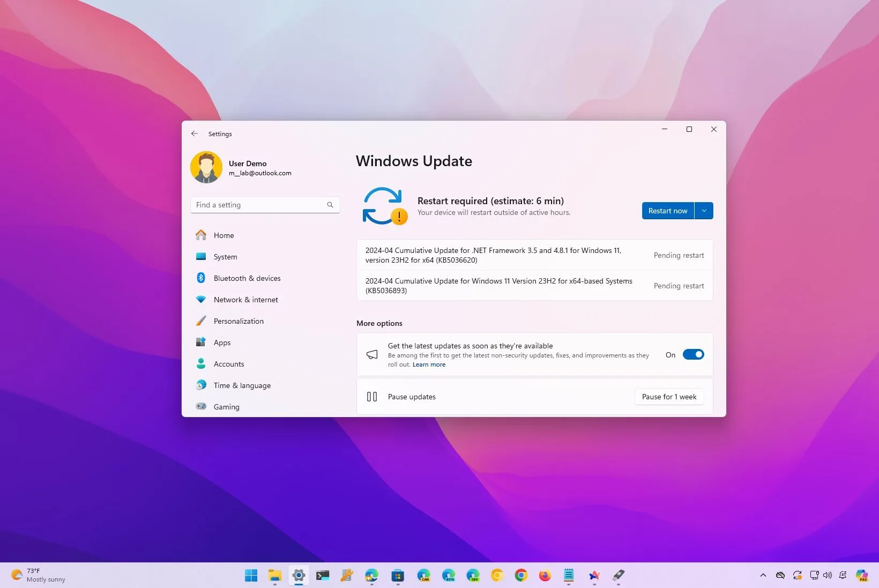The height and width of the screenshot is (588, 879).
Task: Click the KB5036620 .NET Framework update entry
Action: (534, 255)
